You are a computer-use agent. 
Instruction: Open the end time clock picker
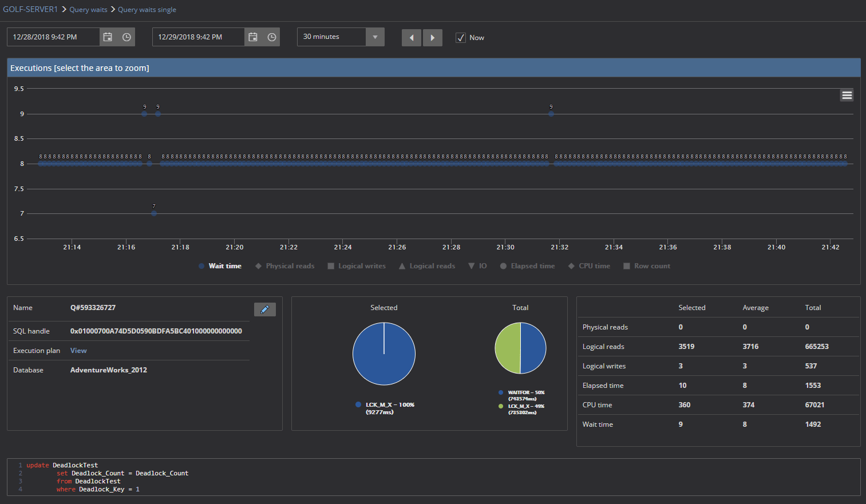point(271,37)
